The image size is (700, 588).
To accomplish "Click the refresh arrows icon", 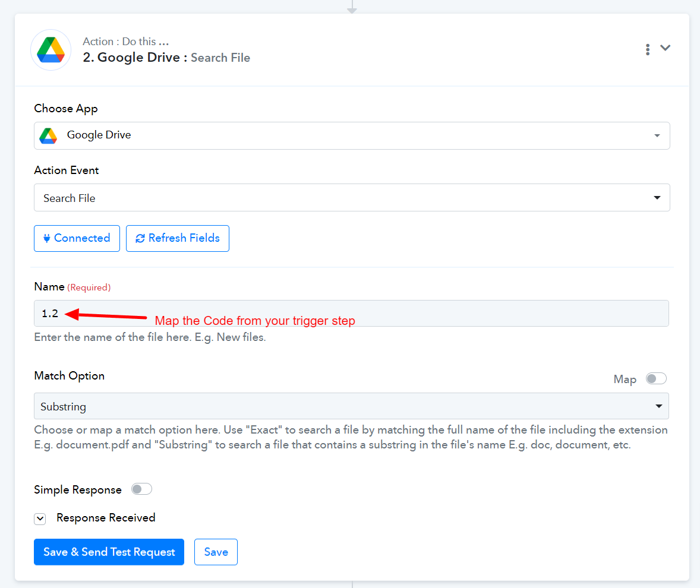I will [x=140, y=238].
